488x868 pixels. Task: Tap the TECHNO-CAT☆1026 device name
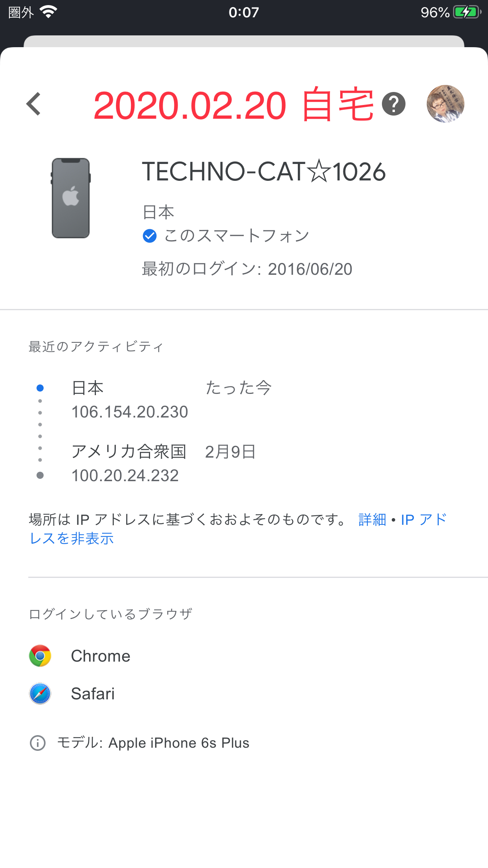coord(264,172)
